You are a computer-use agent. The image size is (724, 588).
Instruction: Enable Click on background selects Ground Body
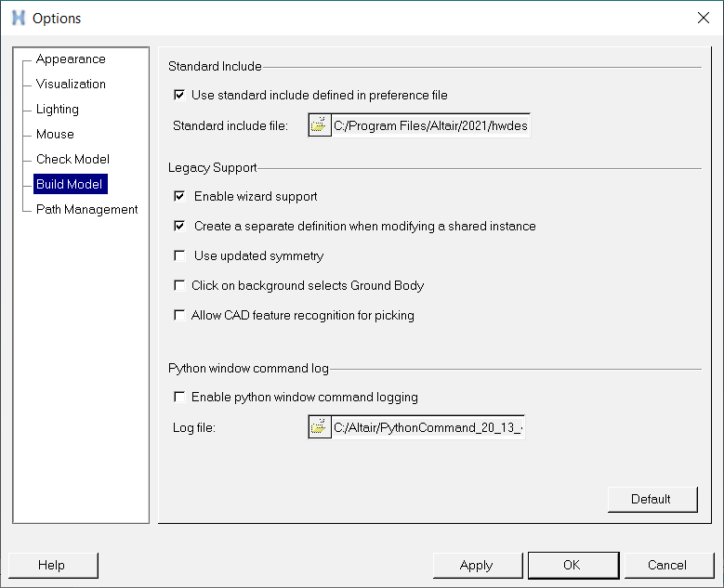tap(179, 285)
